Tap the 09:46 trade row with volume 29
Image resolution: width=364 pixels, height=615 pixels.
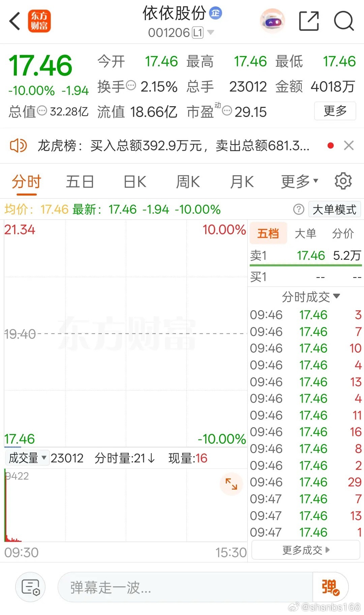coord(306,482)
